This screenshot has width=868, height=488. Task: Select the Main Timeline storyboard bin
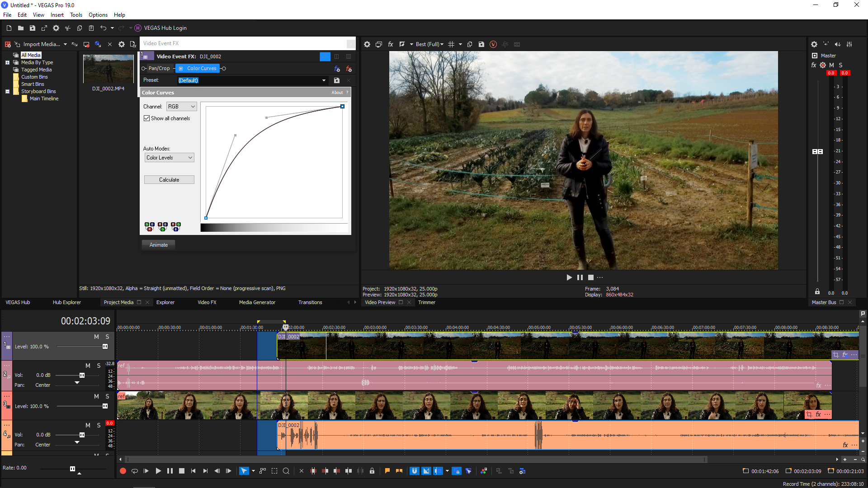44,99
